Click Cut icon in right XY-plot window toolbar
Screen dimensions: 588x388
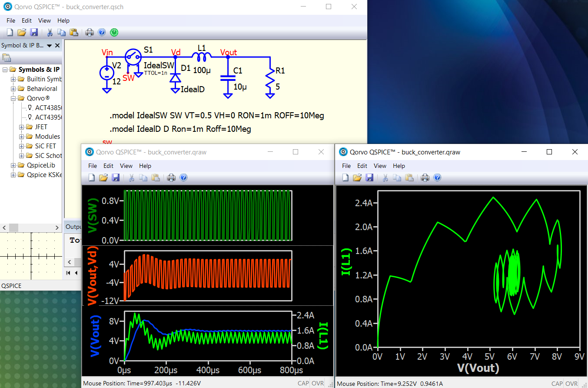pyautogui.click(x=385, y=177)
